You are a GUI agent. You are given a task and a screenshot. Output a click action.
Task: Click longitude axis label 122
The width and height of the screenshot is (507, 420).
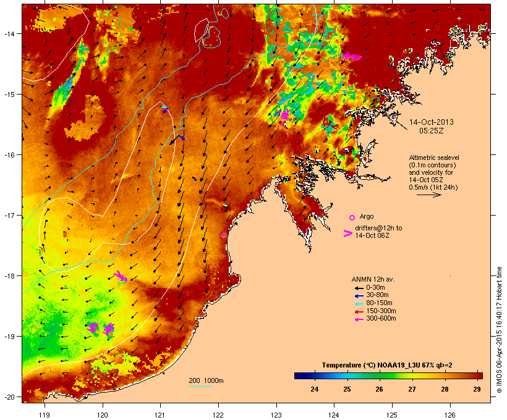(x=218, y=415)
